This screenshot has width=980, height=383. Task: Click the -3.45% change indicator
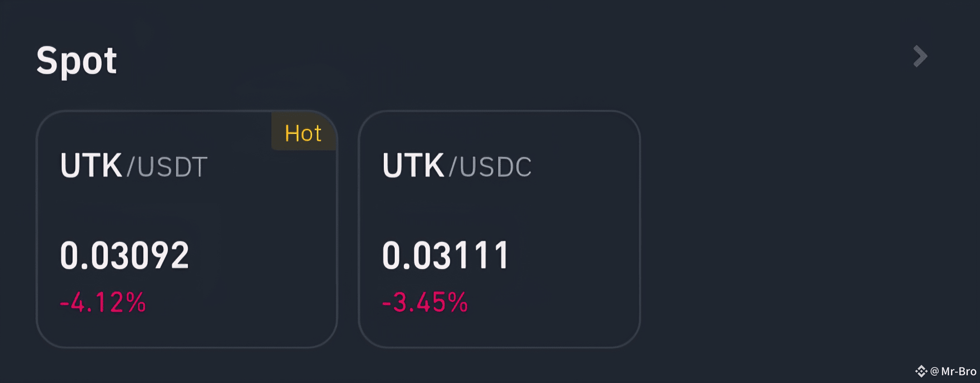pyautogui.click(x=424, y=300)
